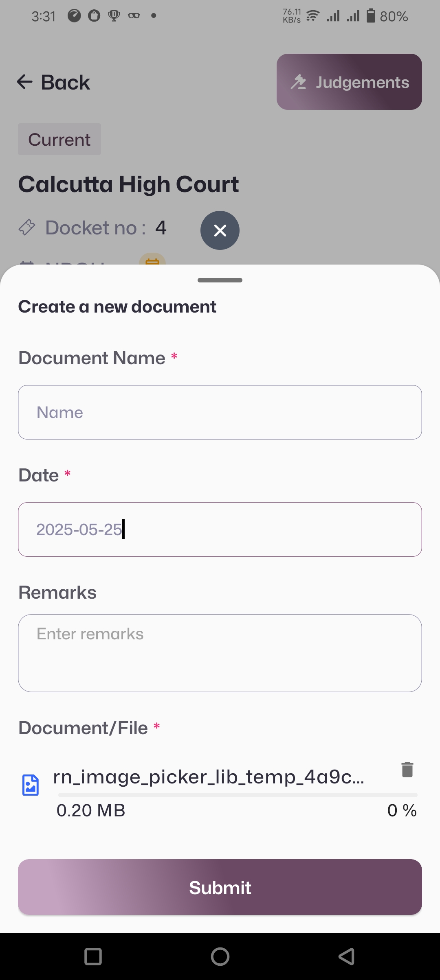Select the Date field showing 2025-05-25
Screen dimensions: 440x980
[220, 529]
